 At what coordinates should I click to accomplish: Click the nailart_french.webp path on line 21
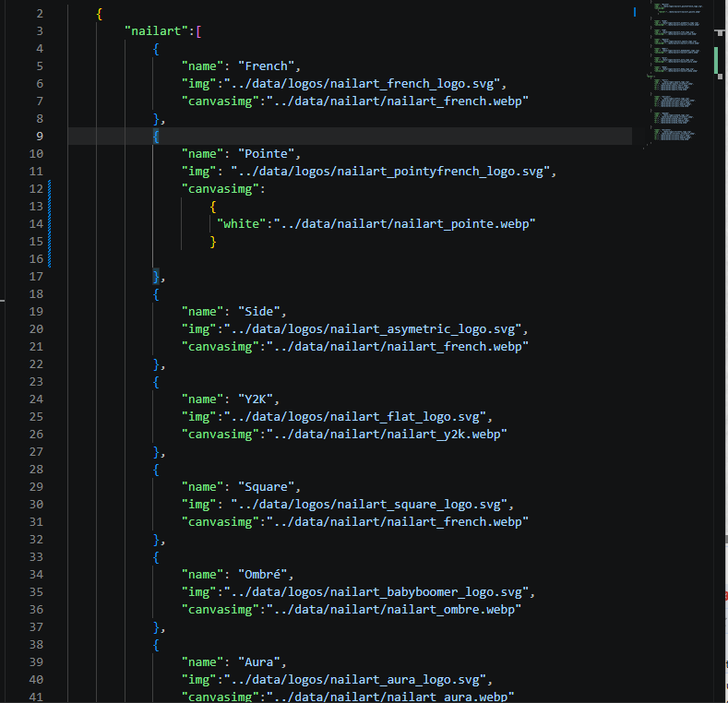398,347
